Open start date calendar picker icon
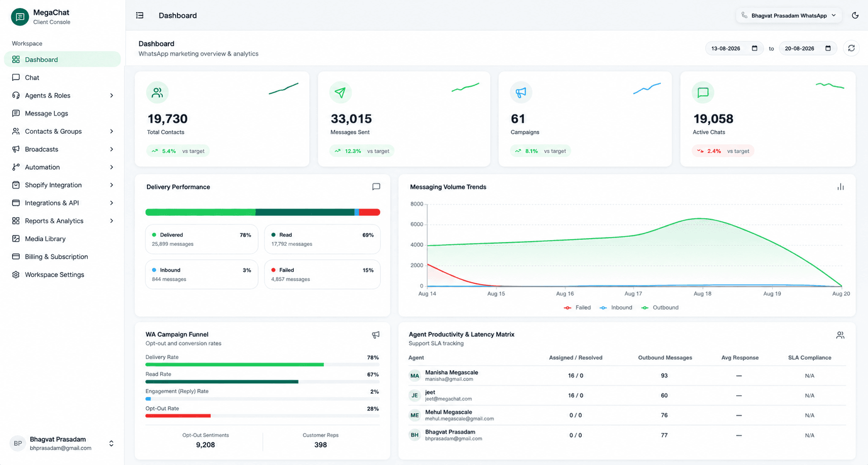This screenshot has width=868, height=465. pos(754,48)
